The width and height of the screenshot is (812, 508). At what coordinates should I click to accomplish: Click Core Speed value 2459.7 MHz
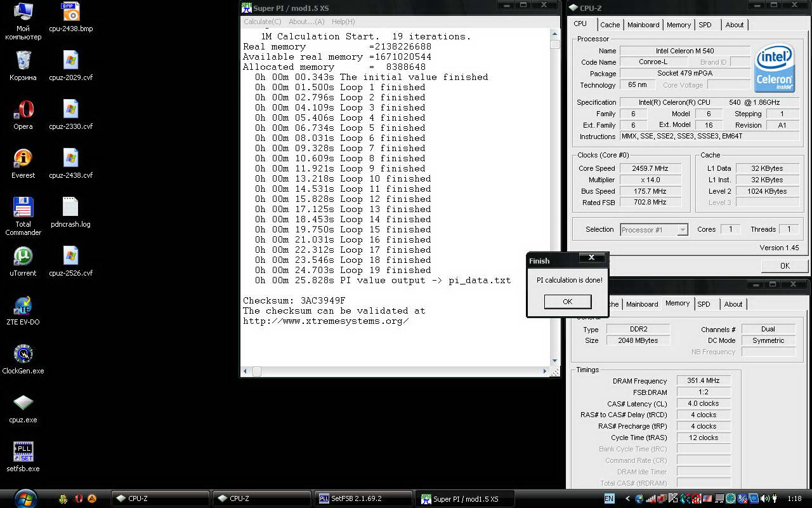point(650,168)
